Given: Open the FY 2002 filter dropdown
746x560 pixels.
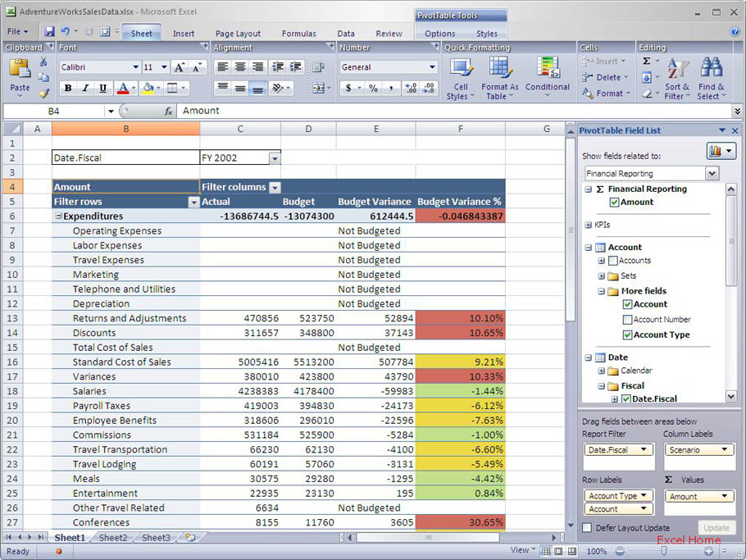Looking at the screenshot, I should (x=275, y=158).
